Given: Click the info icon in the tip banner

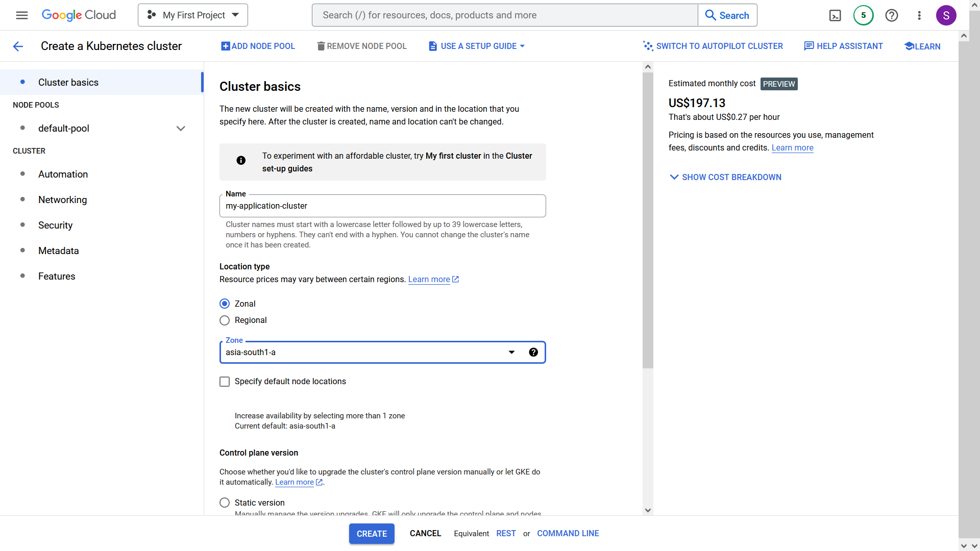Looking at the screenshot, I should pos(241,160).
